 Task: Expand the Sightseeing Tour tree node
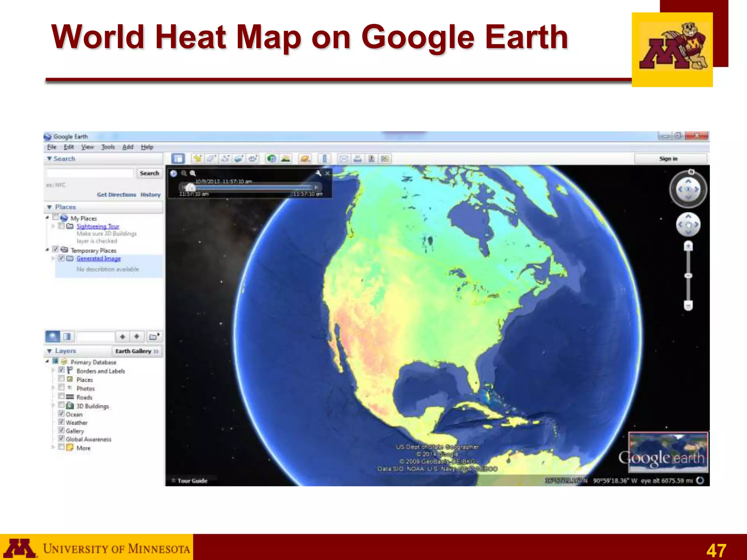coord(53,226)
